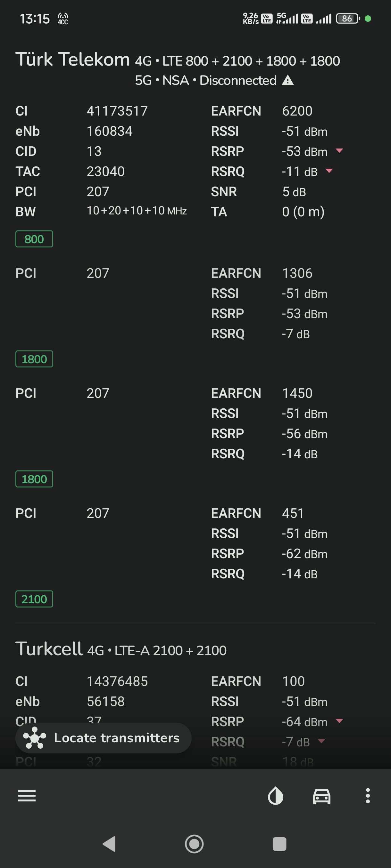Select the 2100 band tag
Viewport: 391px width, 868px height.
pyautogui.click(x=34, y=599)
